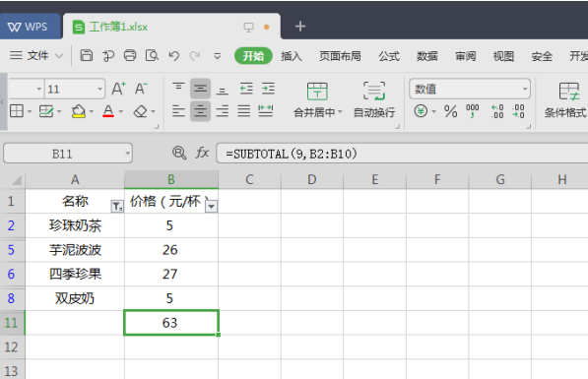
Task: Click the fx insert function icon
Action: click(x=203, y=153)
